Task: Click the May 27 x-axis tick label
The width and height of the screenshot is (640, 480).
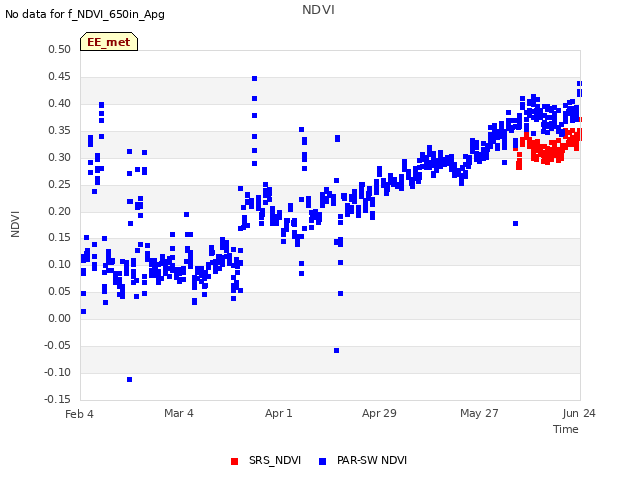Action: click(x=479, y=413)
